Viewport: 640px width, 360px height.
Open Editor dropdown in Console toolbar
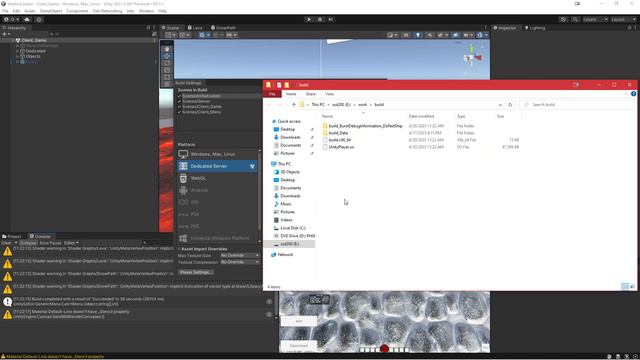(x=71, y=243)
